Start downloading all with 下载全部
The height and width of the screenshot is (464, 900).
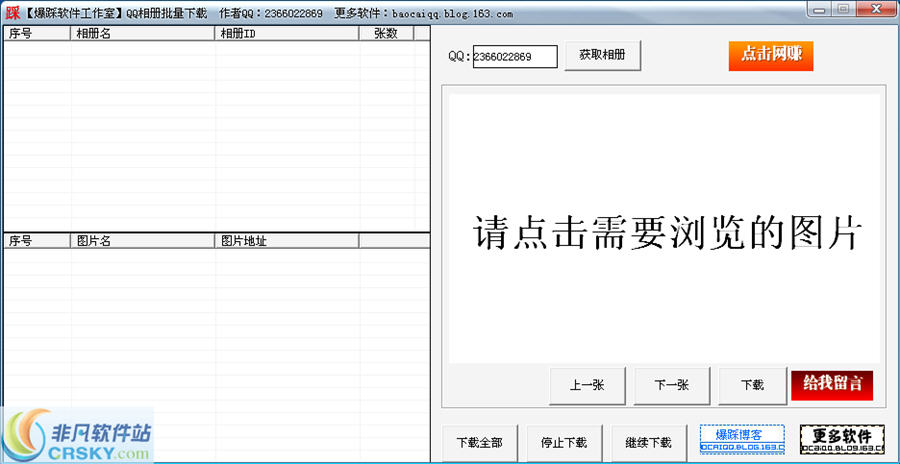[480, 443]
